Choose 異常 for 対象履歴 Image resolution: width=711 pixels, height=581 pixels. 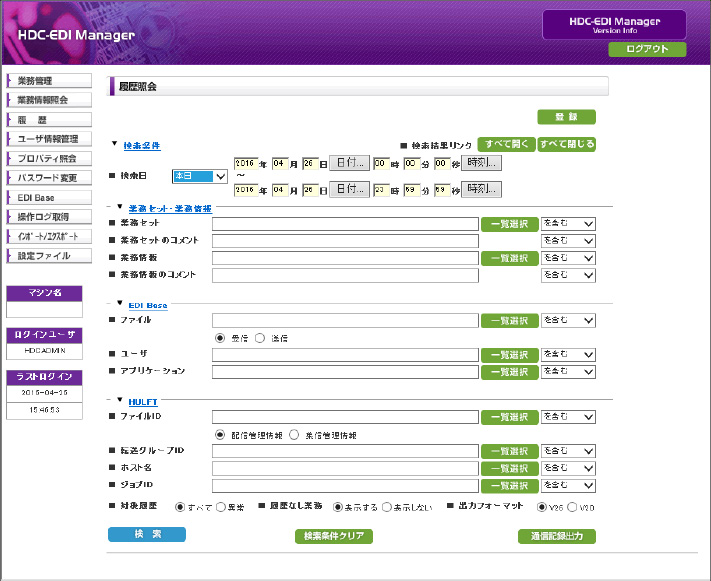(221, 507)
